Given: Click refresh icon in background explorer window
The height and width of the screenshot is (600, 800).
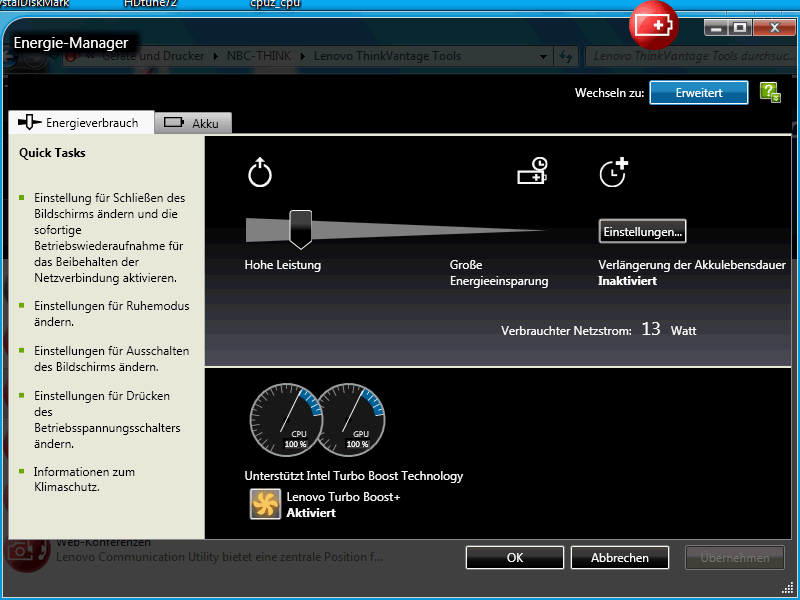Looking at the screenshot, I should point(566,56).
